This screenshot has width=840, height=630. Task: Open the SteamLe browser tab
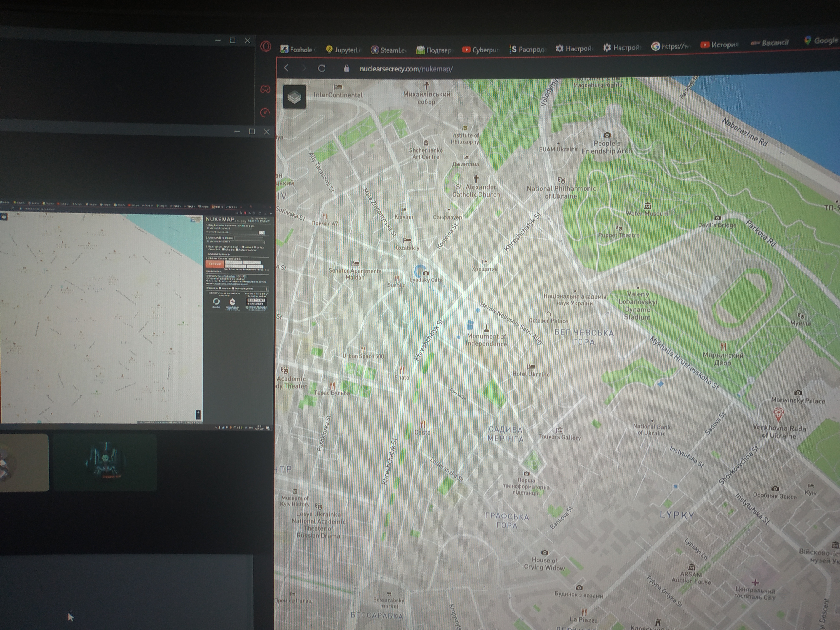389,50
